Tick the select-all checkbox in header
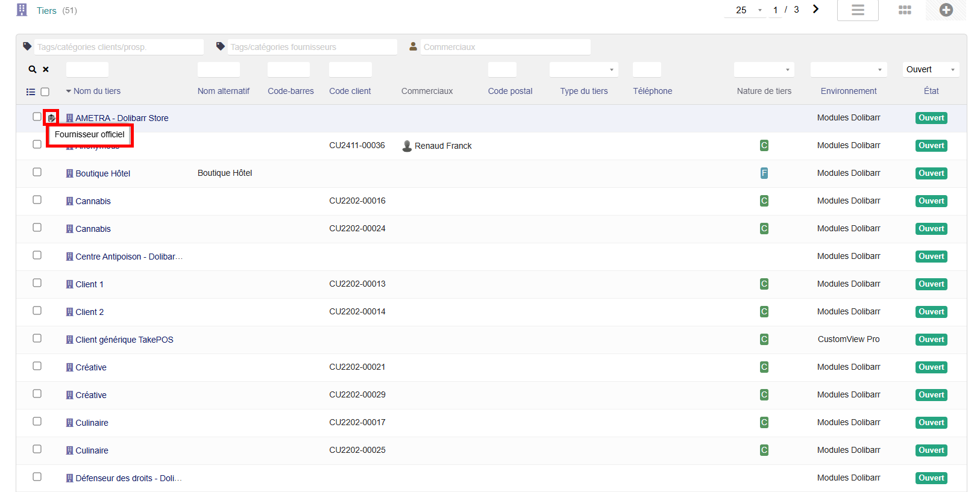This screenshot has height=492, width=980. pyautogui.click(x=45, y=92)
